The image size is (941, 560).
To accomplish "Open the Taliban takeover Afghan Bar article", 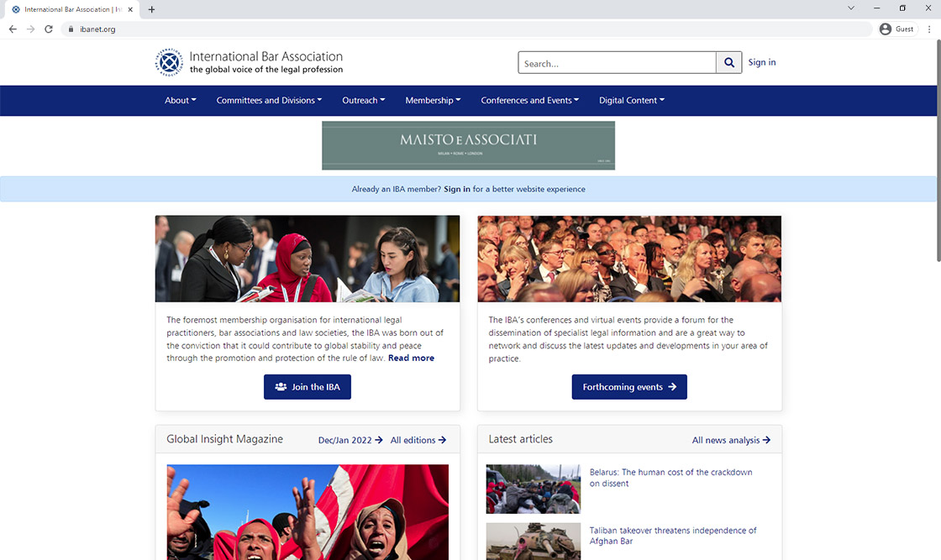I will [673, 536].
